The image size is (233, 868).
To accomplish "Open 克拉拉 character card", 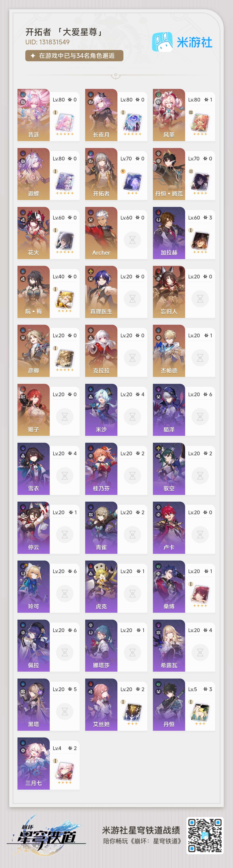I will [x=116, y=351].
